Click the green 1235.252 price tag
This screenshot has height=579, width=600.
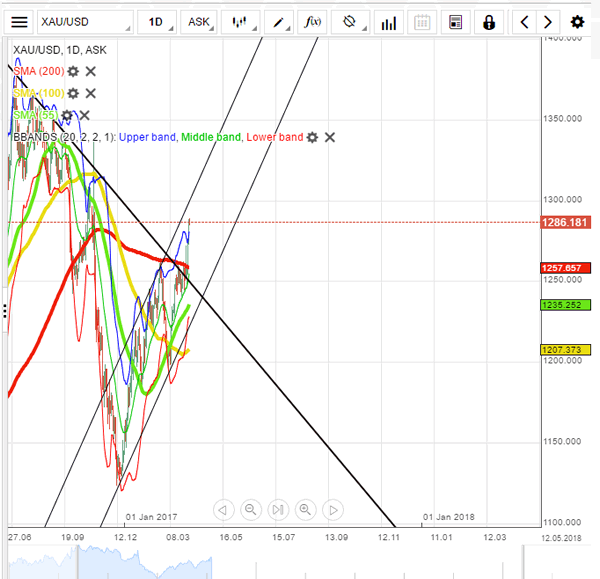click(565, 305)
